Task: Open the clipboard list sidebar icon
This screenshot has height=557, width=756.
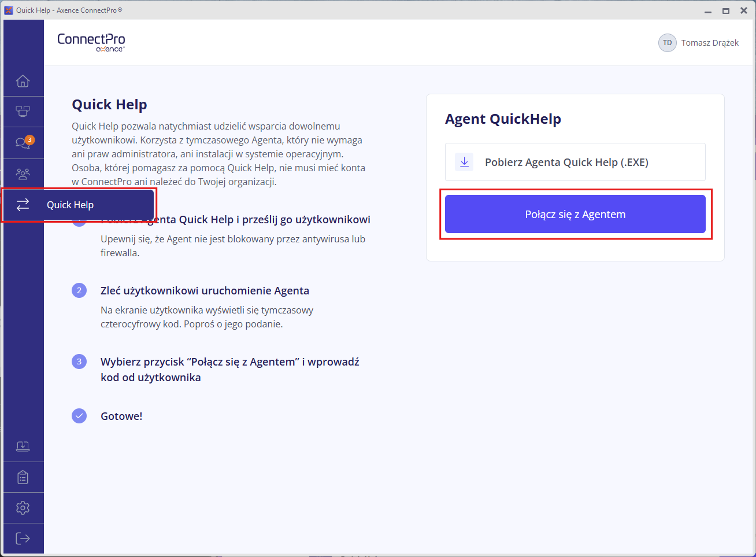Action: 23,477
